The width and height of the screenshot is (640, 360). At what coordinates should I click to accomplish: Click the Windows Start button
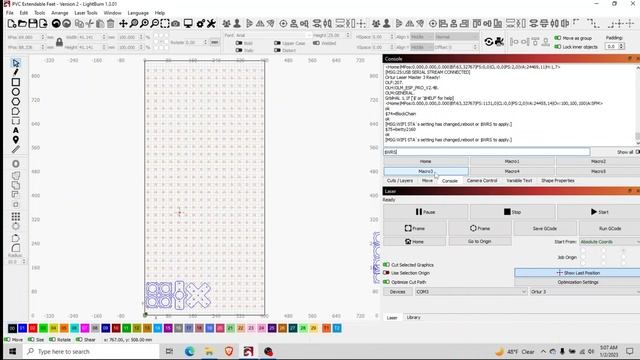click(x=12, y=351)
